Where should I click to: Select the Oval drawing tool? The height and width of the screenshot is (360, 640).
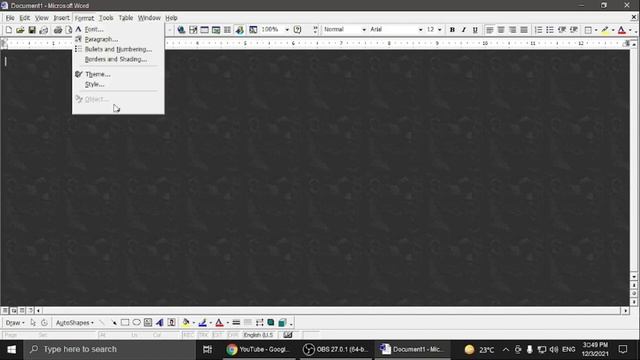pos(136,322)
